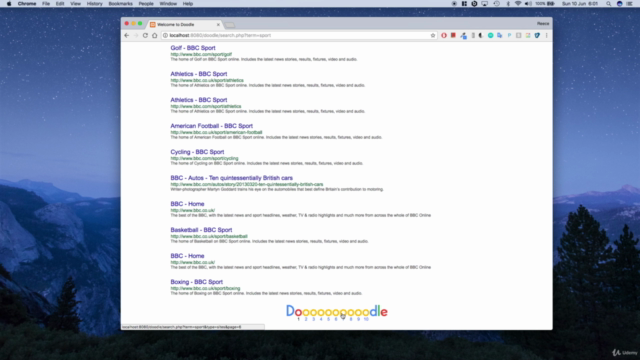Open the blue shield extension icon
Viewport: 640px width, 360px height.
[537, 36]
